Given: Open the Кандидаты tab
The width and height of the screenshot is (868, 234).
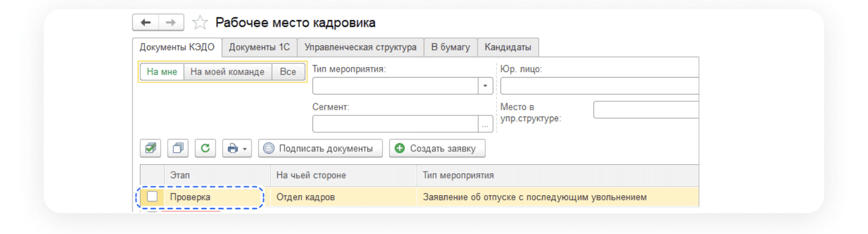Looking at the screenshot, I should point(508,47).
